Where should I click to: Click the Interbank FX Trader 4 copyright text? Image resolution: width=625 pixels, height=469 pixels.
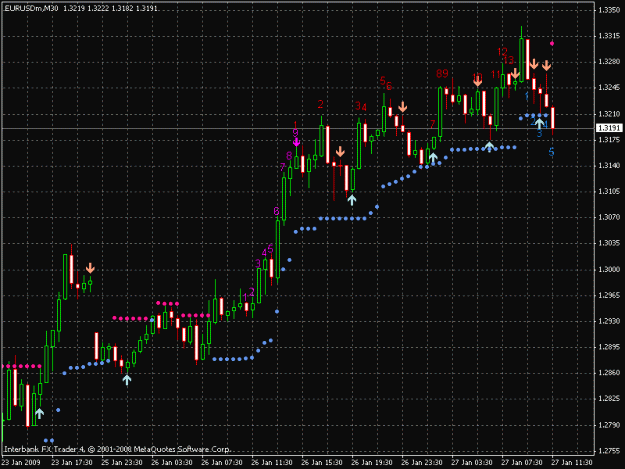117,449
